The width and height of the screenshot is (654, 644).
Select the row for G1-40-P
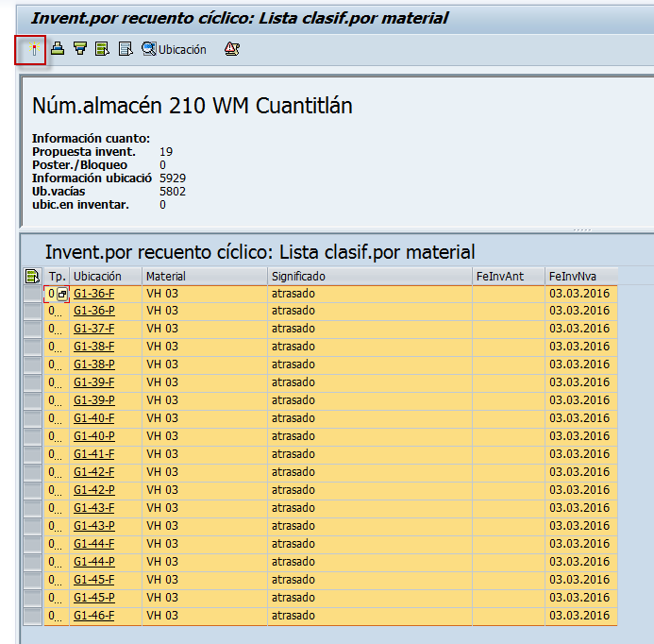click(32, 436)
